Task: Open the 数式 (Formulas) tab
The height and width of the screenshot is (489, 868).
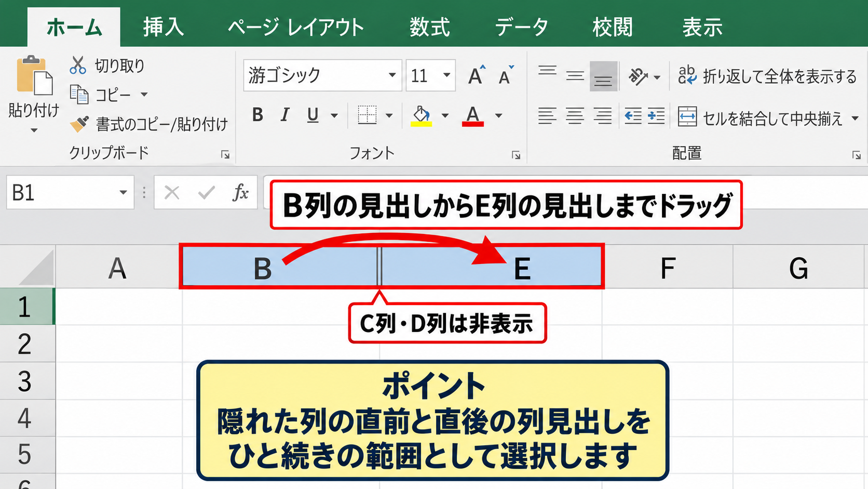Action: (x=429, y=27)
